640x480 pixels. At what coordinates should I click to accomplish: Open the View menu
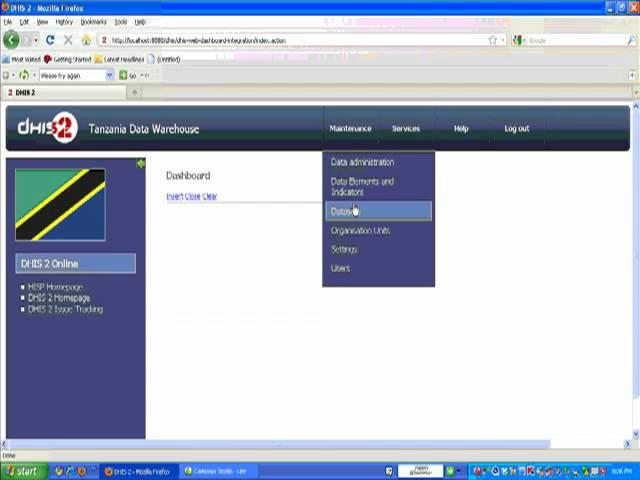tap(42, 22)
